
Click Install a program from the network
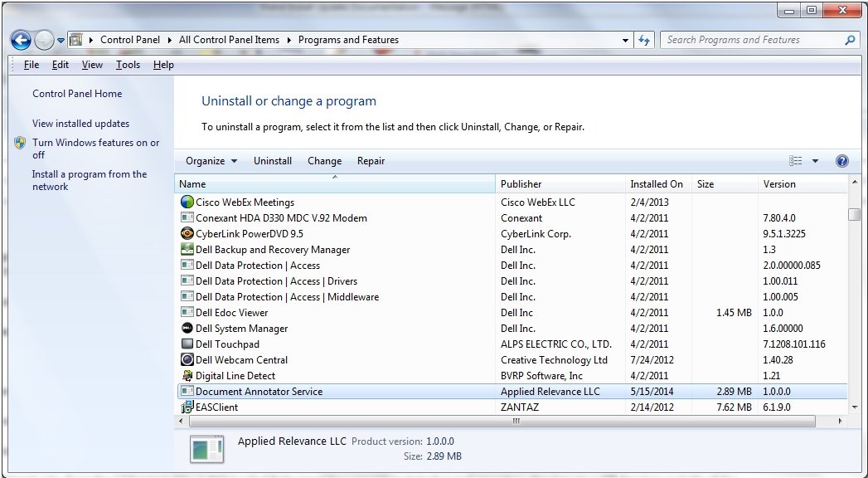point(90,180)
